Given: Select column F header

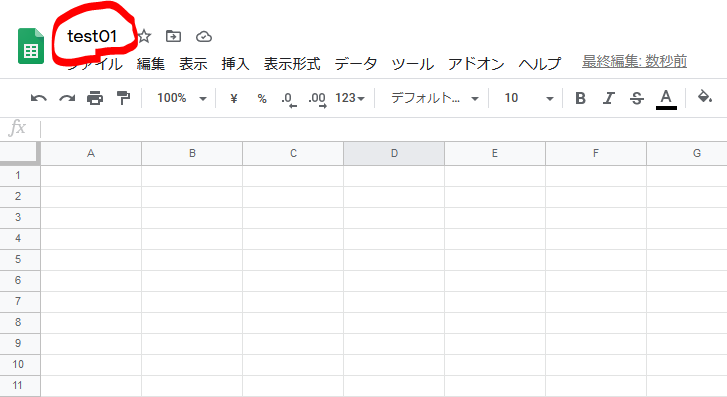Looking at the screenshot, I should [596, 154].
